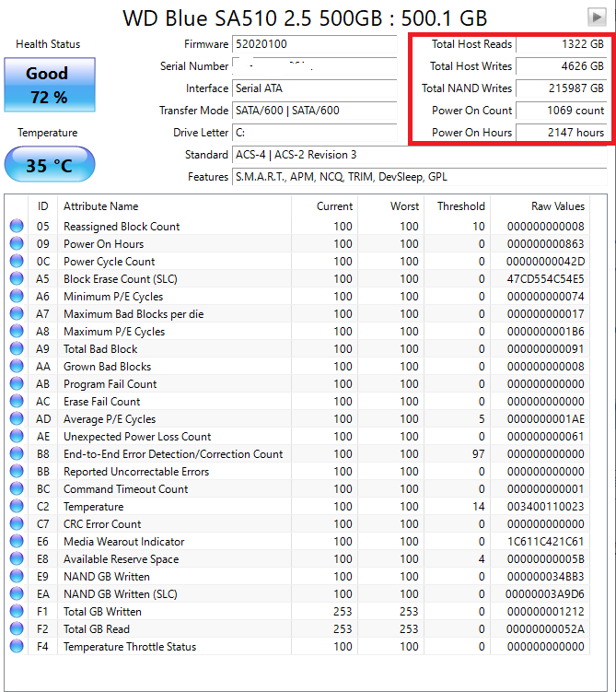Image resolution: width=616 pixels, height=692 pixels.
Task: Click the status circle for NAND GB Written (SLC)
Action: coord(17,593)
